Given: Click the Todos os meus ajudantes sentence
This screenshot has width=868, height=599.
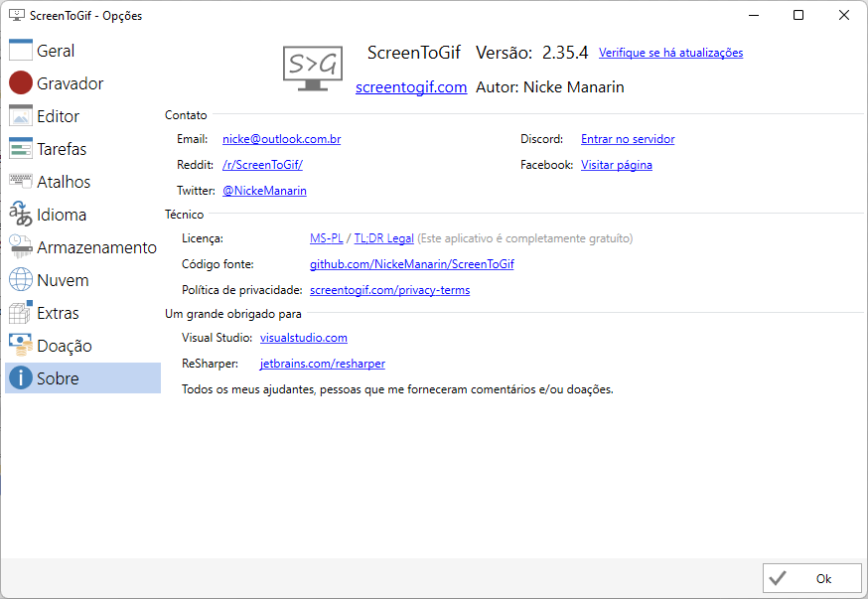Looking at the screenshot, I should point(397,389).
